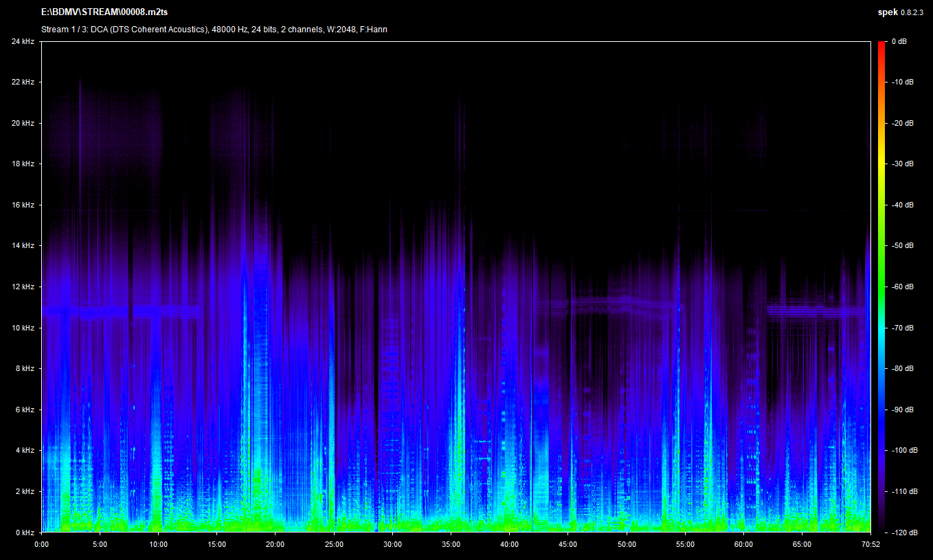This screenshot has width=933, height=560.
Task: Click the -60 dB color scale label
Action: (x=902, y=287)
